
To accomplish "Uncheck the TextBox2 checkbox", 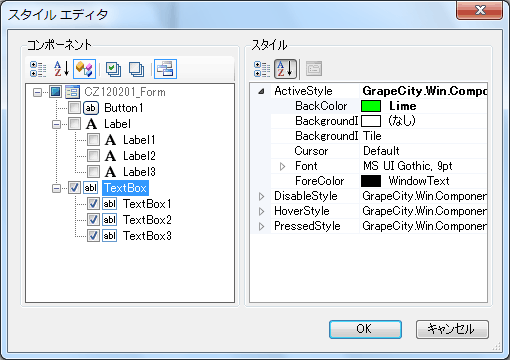I will 93,220.
